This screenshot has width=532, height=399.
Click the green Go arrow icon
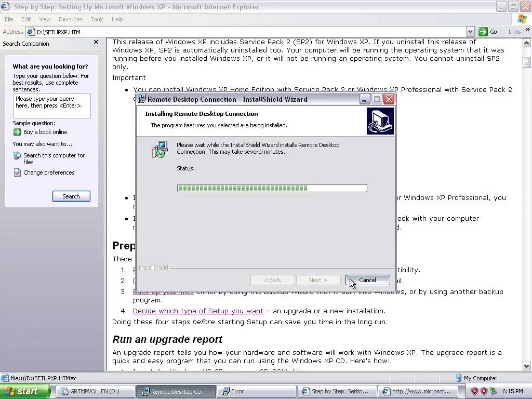(x=483, y=32)
